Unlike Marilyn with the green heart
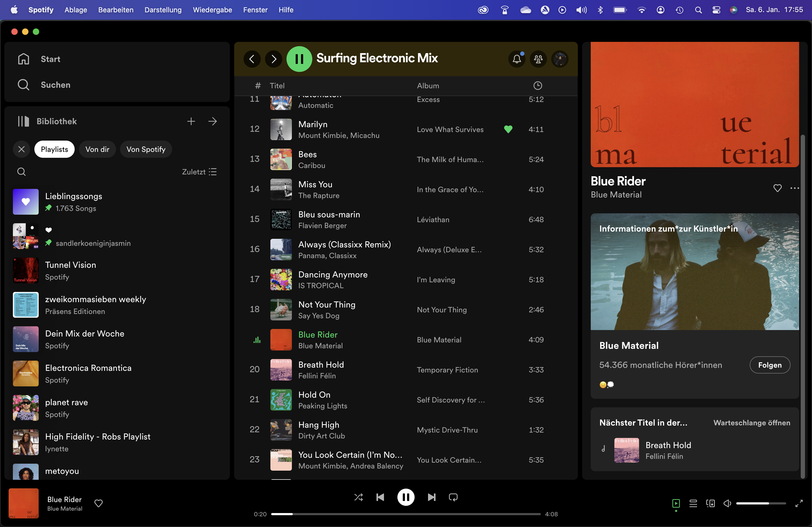 pyautogui.click(x=508, y=129)
